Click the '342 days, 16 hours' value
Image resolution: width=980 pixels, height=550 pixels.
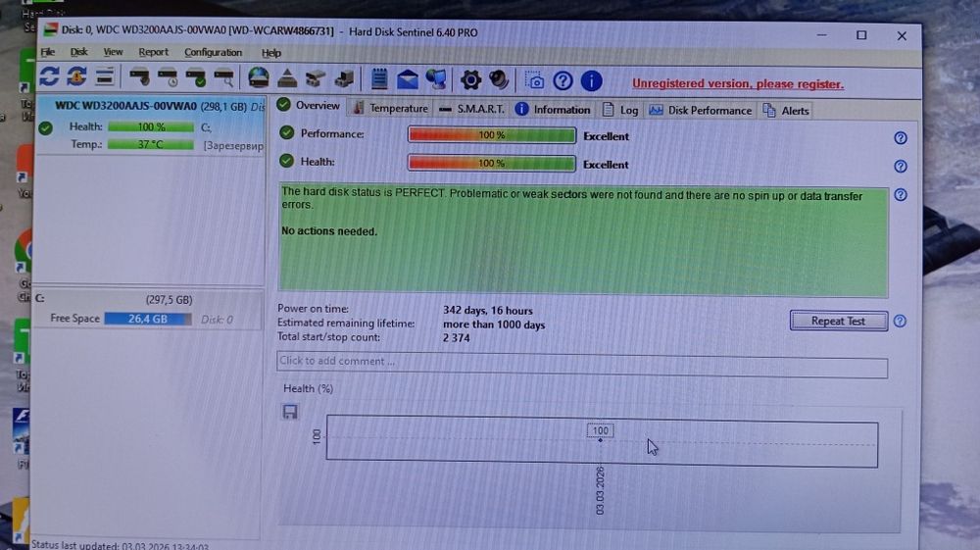[487, 311]
